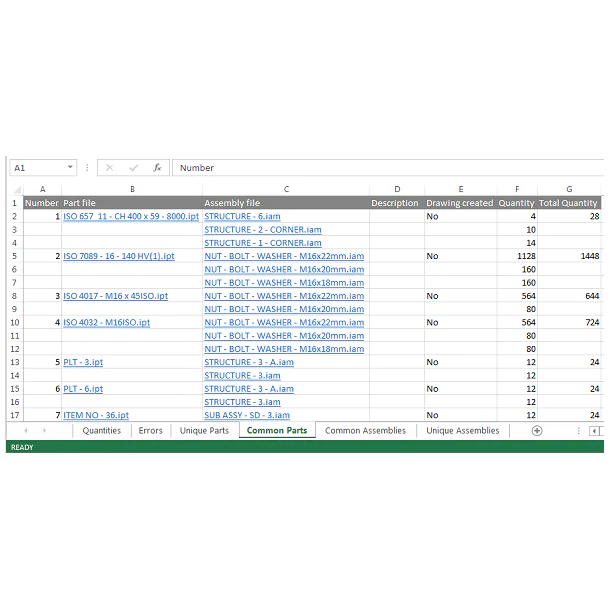Open the Unique Parts sheet tab
This screenshot has width=610, height=610.
(x=204, y=431)
